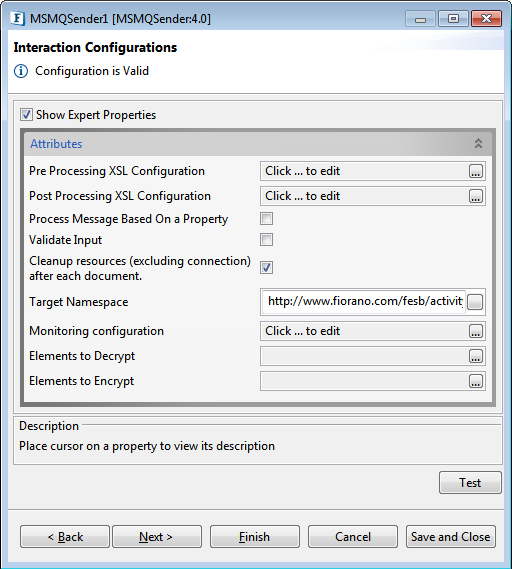
Task: Click the Test button
Action: [470, 483]
